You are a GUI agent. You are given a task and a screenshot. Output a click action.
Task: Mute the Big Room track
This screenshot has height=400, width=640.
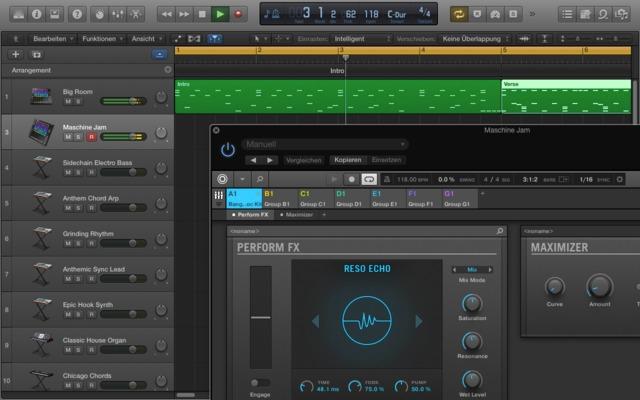(x=68, y=101)
